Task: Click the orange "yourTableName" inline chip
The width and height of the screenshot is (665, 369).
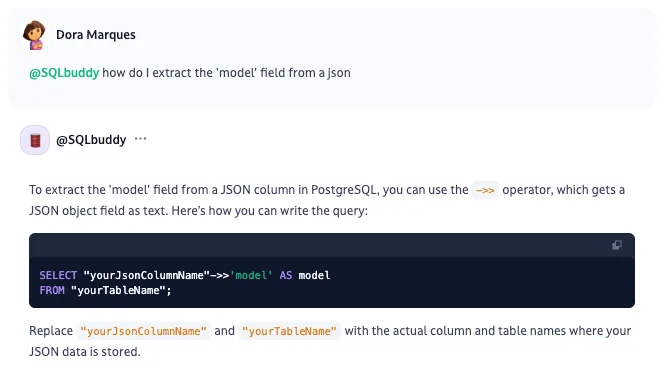Action: (x=289, y=331)
